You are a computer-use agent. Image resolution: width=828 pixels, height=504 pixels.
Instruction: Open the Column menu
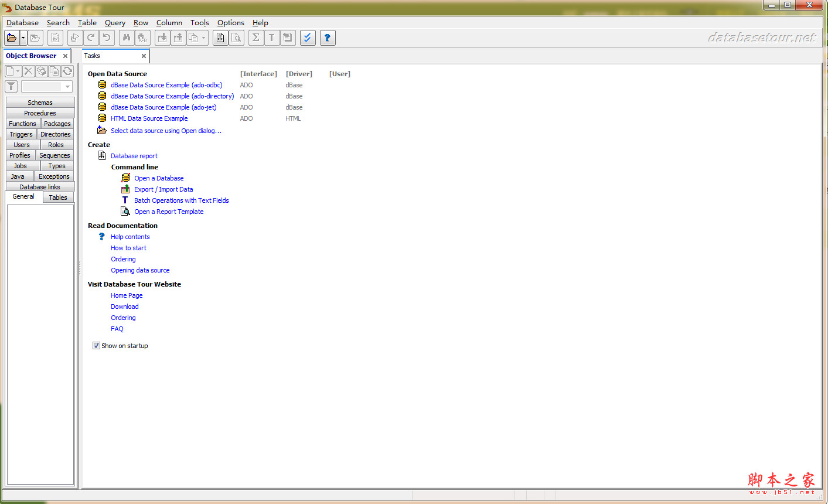pos(169,23)
